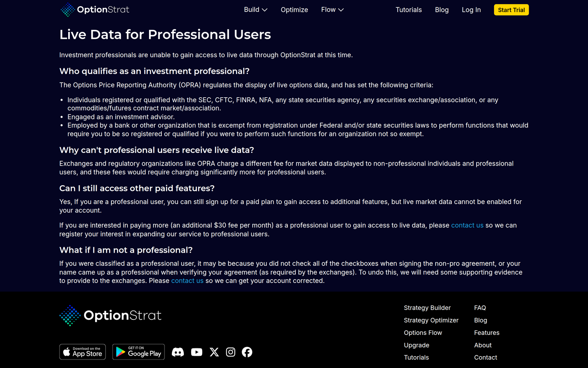Screen dimensions: 588x368
Task: Click 'Who qualifies as an investment professional?' heading
Action: point(154,71)
